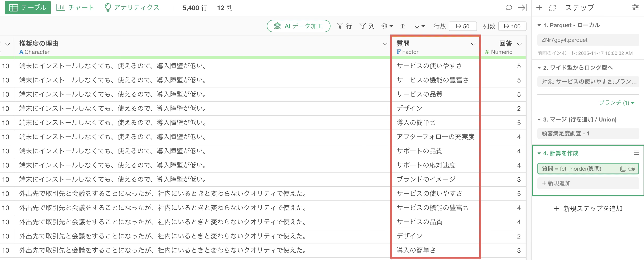
Task: Switch to the アナリティクス tab
Action: (x=132, y=8)
